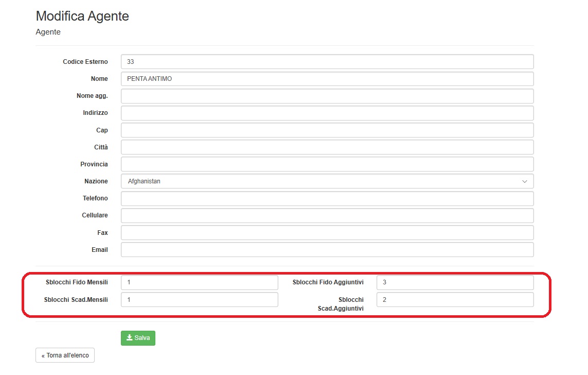Focus the Cap input field
The height and width of the screenshot is (375, 588).
coord(327,130)
